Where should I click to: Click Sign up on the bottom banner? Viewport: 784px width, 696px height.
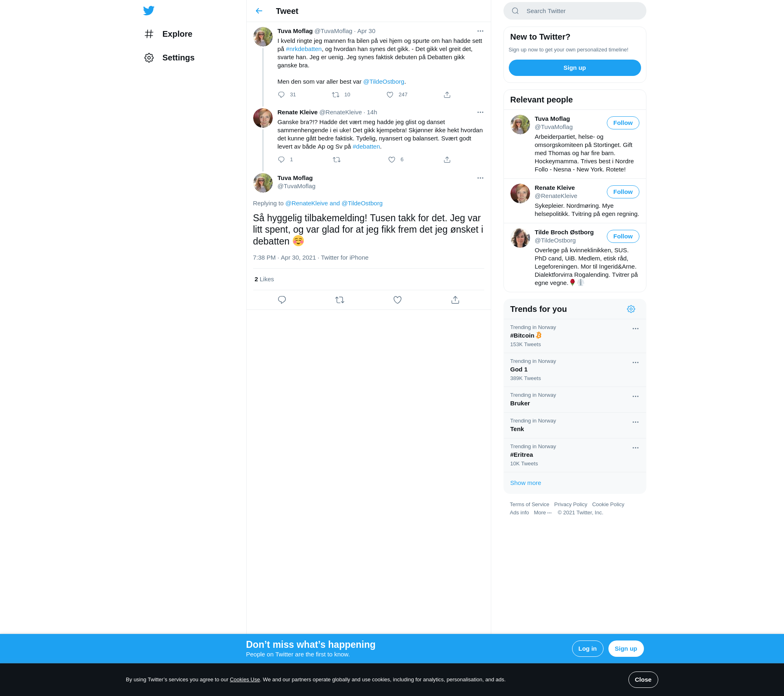coord(626,649)
